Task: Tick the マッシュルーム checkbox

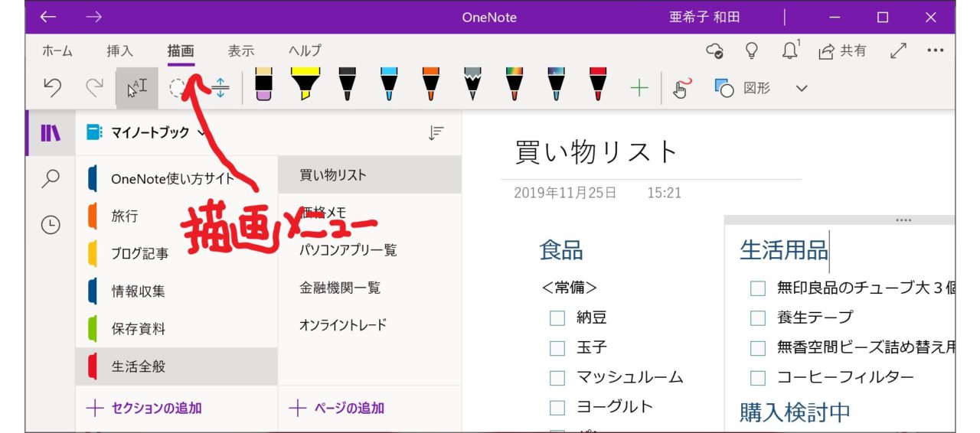Action: click(557, 378)
